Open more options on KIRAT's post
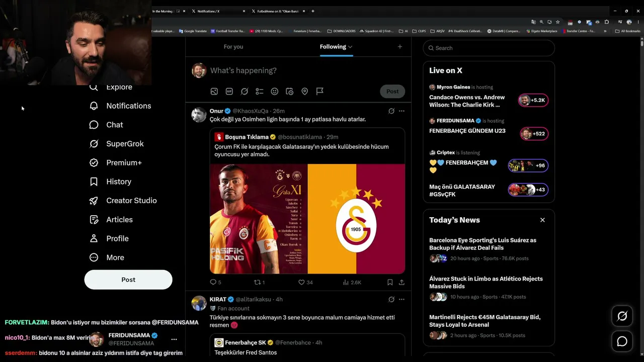The width and height of the screenshot is (644, 362). pyautogui.click(x=401, y=300)
